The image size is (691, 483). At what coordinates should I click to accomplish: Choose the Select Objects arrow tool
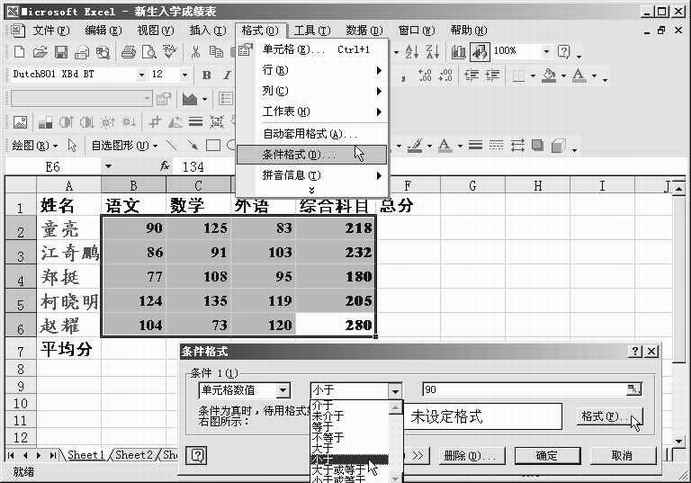(72, 145)
